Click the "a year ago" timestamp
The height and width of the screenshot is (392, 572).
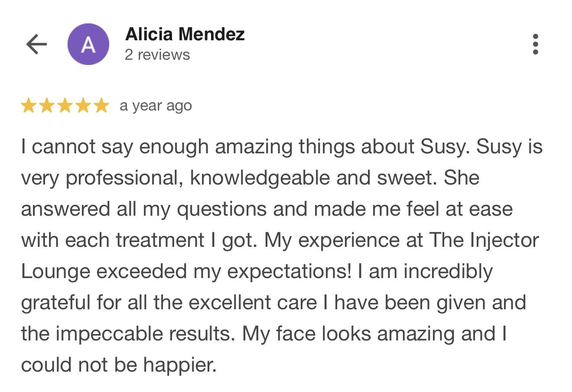(x=156, y=106)
